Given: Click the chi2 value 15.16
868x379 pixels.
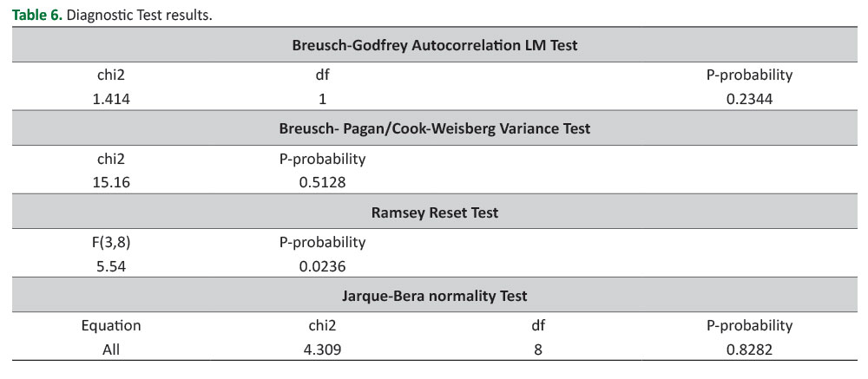Looking at the screenshot, I should pos(111,182).
